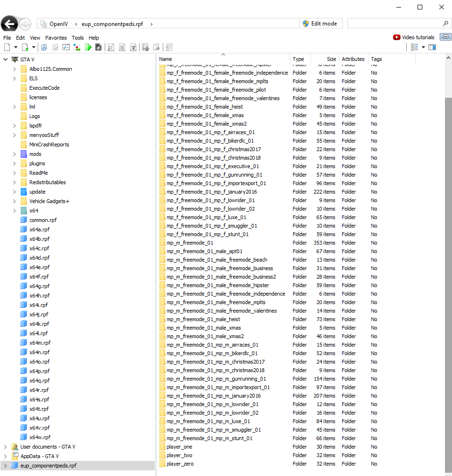This screenshot has height=476, width=452.
Task: Click the dark save package icon
Action: point(98,47)
